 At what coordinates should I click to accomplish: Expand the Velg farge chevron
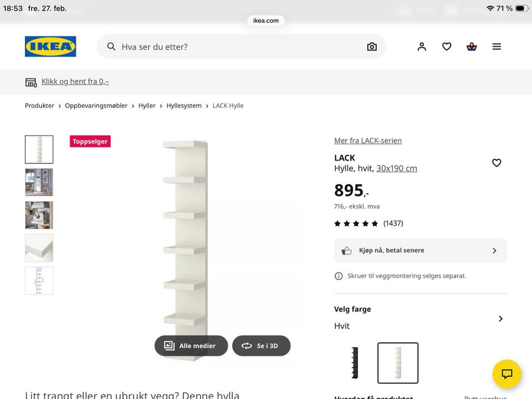pyautogui.click(x=500, y=319)
